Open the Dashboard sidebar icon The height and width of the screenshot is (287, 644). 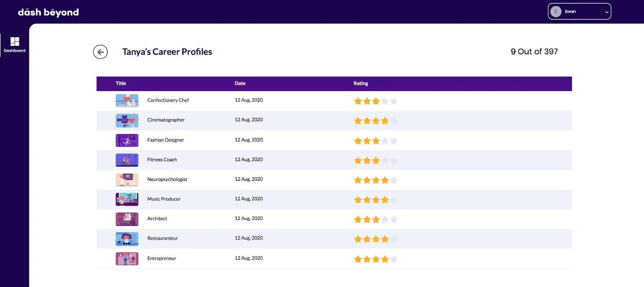click(x=15, y=45)
